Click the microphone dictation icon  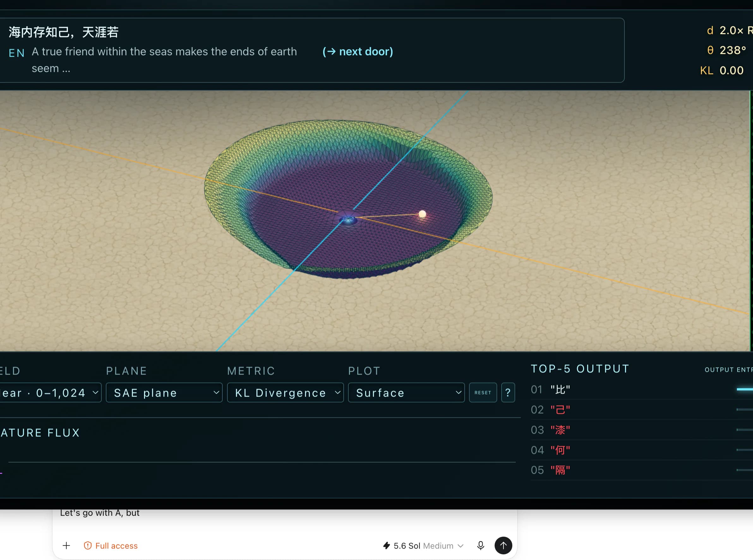click(480, 545)
